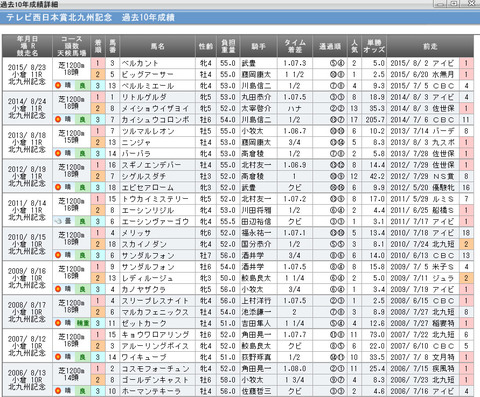Click the 通過順 column header
Image resolution: width=480 pixels, height=397 pixels.
(x=330, y=46)
